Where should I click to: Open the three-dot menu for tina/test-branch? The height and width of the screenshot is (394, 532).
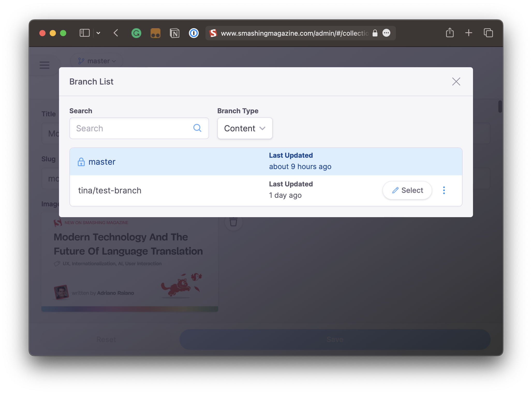tap(444, 191)
